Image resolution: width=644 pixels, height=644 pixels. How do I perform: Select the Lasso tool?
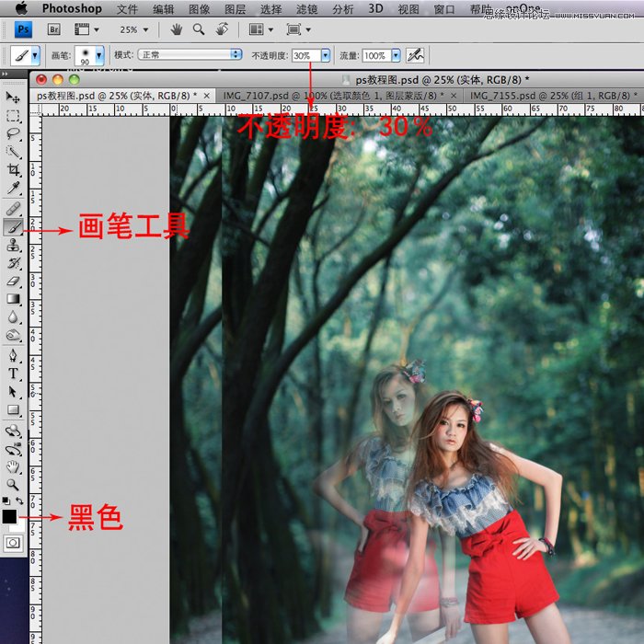[13, 134]
